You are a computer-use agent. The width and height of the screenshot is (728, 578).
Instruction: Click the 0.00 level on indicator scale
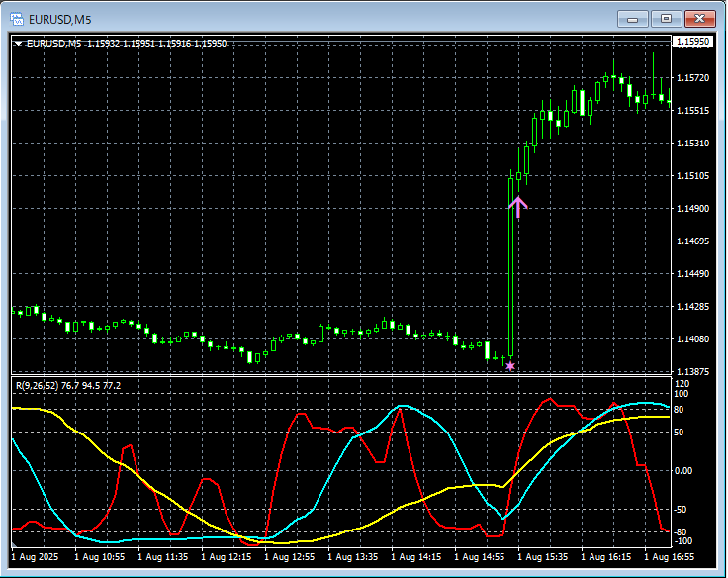684,470
